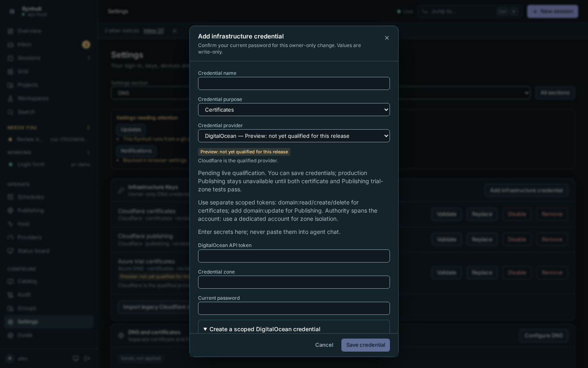The height and width of the screenshot is (368, 588).
Task: Click the Schedules icon in sidebar
Action: tap(11, 197)
